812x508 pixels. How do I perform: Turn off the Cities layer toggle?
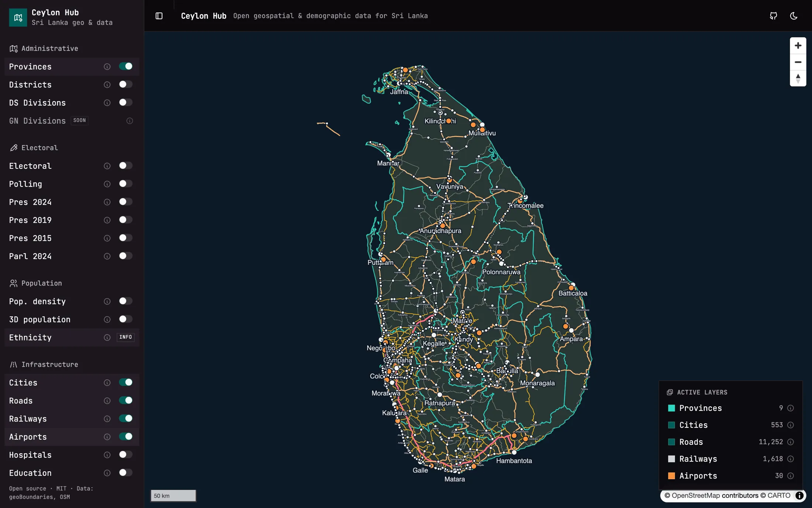pos(125,382)
